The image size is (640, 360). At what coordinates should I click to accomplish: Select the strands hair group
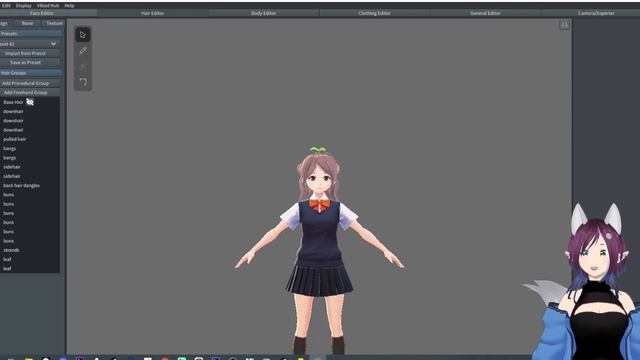pyautogui.click(x=29, y=250)
